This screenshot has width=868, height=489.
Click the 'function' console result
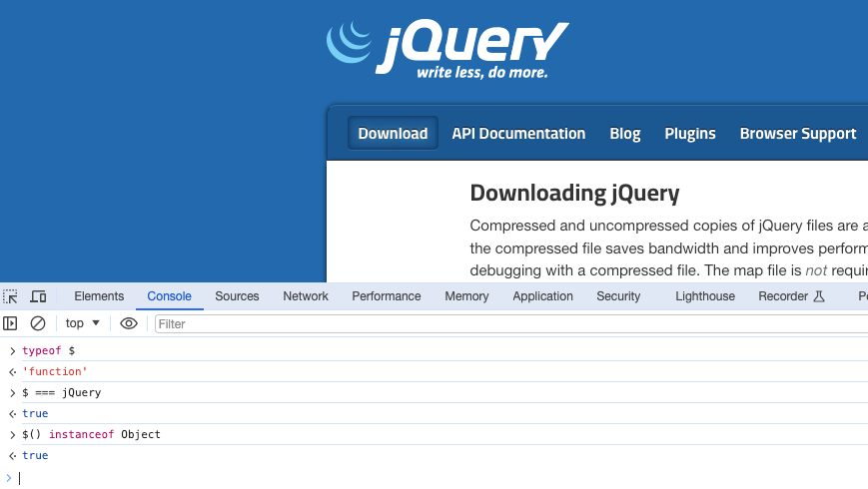pos(55,371)
